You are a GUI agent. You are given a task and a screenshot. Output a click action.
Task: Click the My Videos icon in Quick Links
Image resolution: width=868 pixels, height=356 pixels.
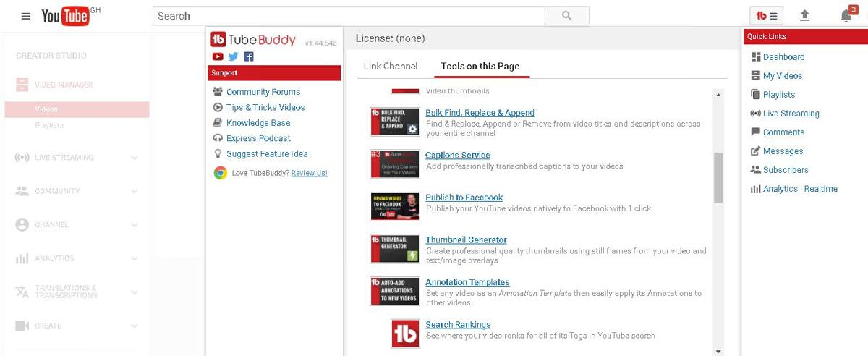click(x=756, y=76)
